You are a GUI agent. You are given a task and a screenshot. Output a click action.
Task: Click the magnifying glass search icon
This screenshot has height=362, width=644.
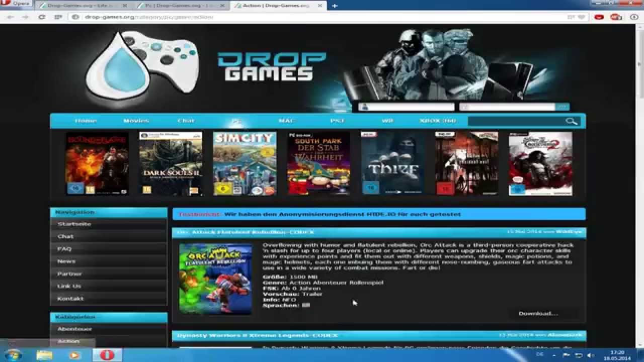572,121
